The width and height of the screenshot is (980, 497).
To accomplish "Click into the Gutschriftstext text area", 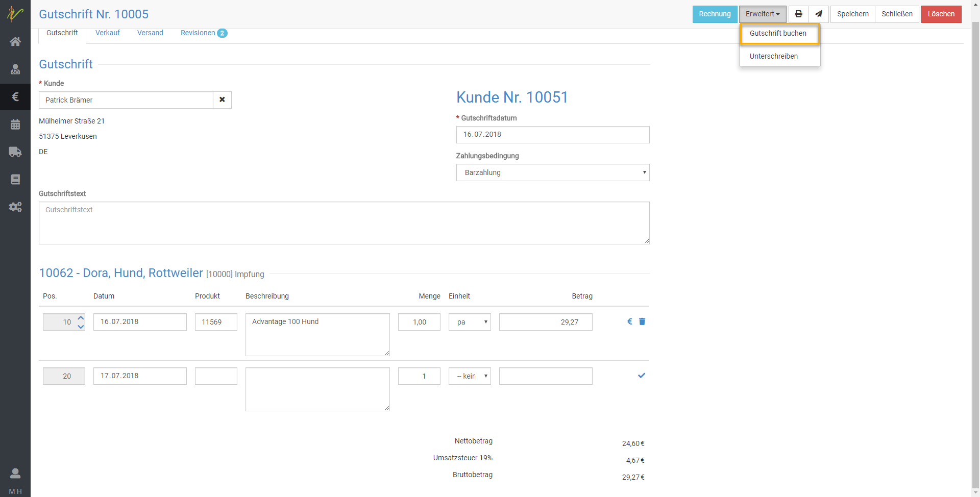I will click(344, 223).
